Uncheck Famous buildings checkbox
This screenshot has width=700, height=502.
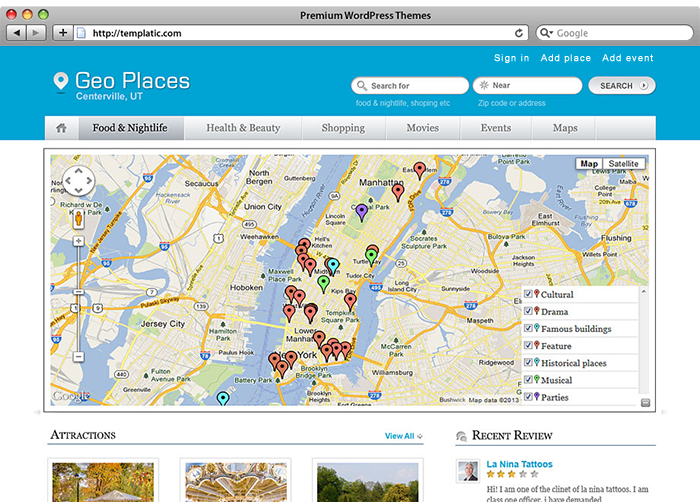[528, 328]
